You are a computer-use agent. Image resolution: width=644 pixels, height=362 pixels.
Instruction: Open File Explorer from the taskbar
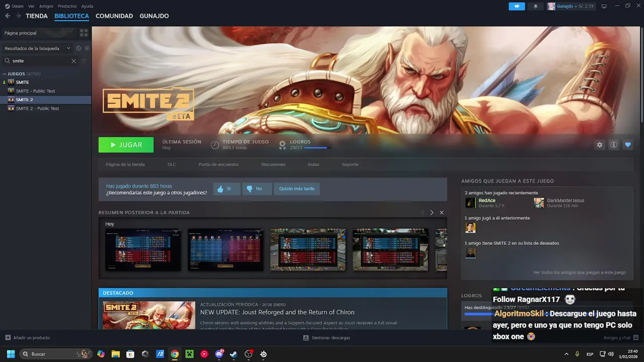point(116,354)
